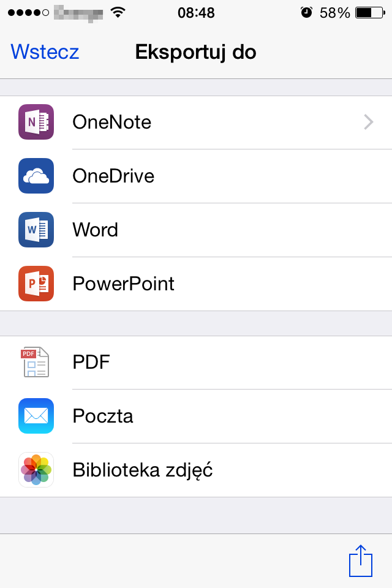Go back with Wstecz
392x588 pixels.
point(45,51)
